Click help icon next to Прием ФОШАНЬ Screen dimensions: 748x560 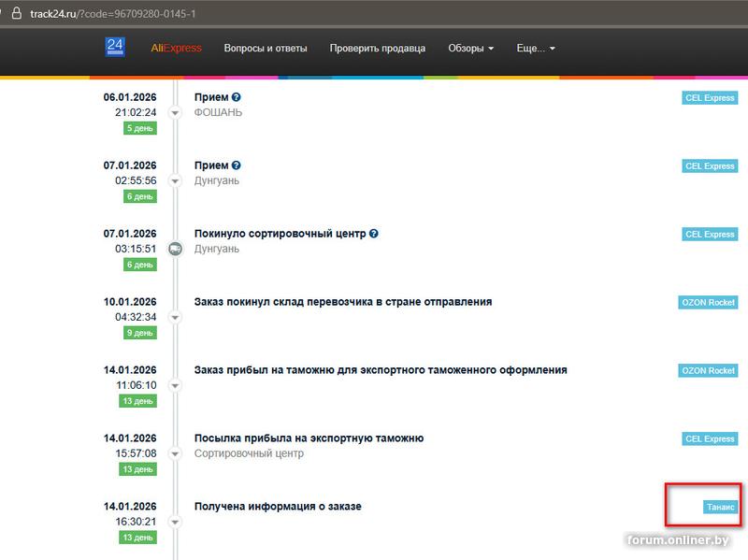point(237,97)
